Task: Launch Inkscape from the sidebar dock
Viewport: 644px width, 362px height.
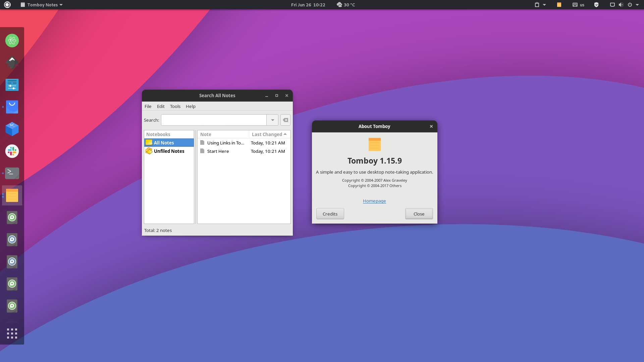Action: point(12,63)
